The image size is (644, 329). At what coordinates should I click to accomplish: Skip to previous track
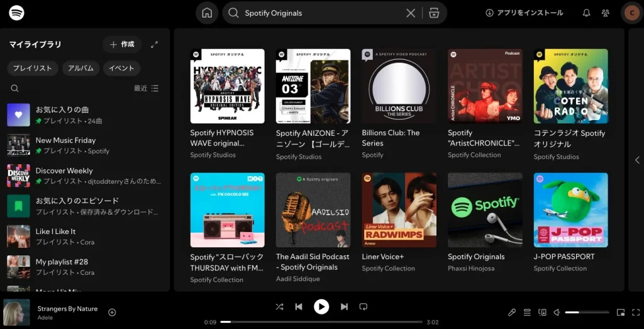tap(299, 307)
